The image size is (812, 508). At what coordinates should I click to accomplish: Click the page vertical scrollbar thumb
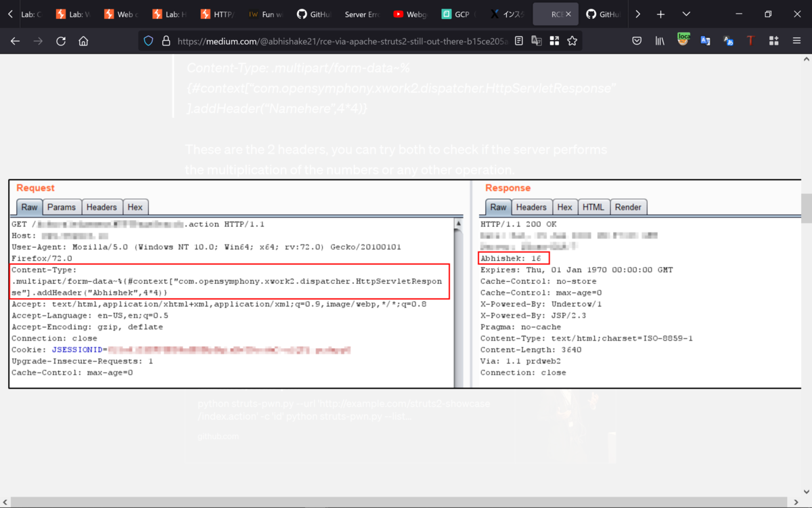click(806, 208)
